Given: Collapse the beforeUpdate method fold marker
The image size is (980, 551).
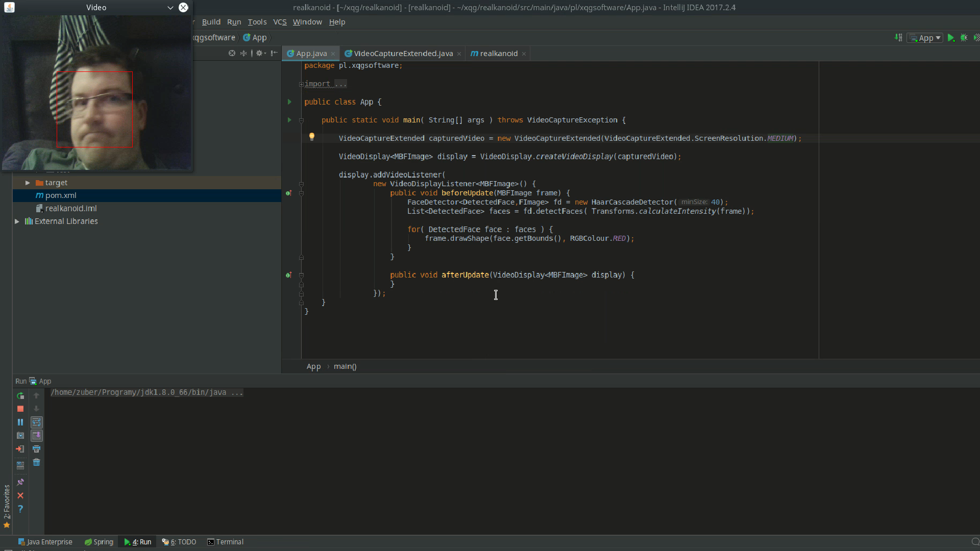Looking at the screenshot, I should tap(301, 193).
